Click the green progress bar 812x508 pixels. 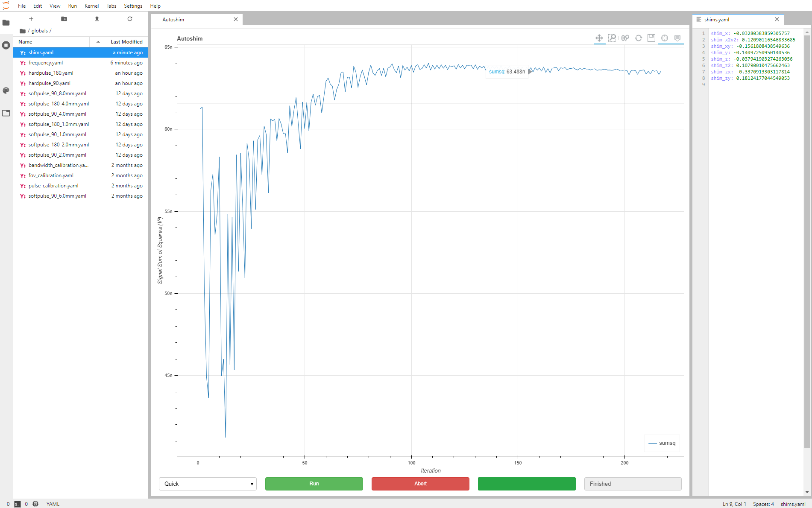[527, 484]
